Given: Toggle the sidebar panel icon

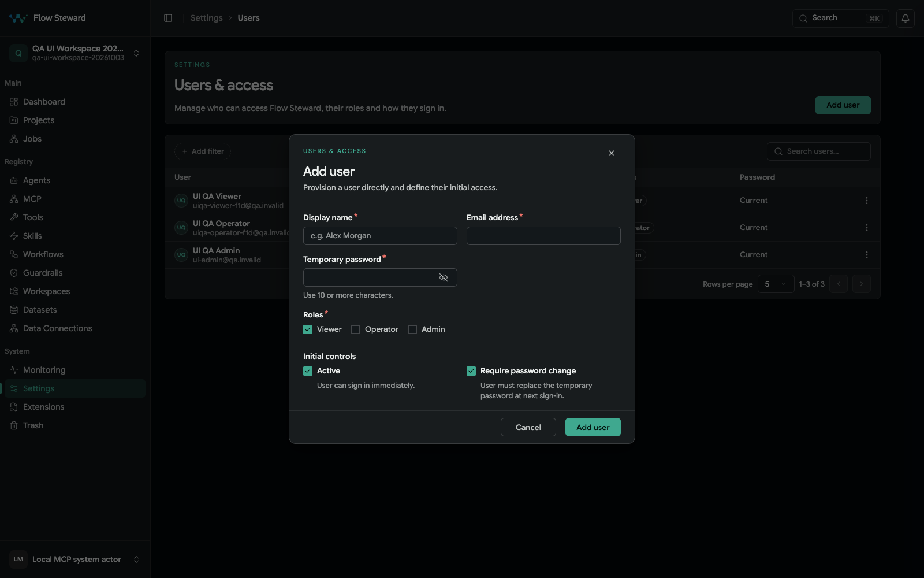Looking at the screenshot, I should (168, 18).
